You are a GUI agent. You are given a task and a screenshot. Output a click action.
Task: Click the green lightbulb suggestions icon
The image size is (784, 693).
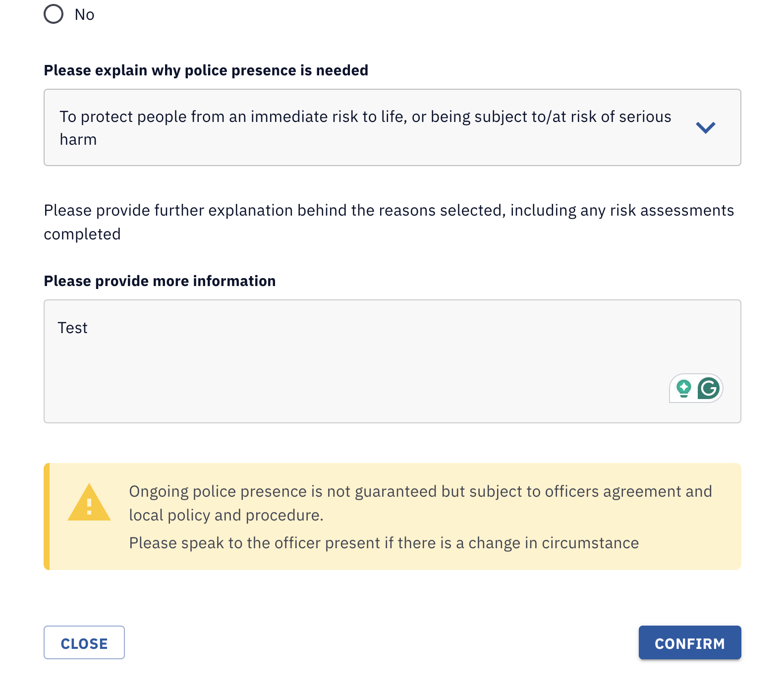pos(684,388)
